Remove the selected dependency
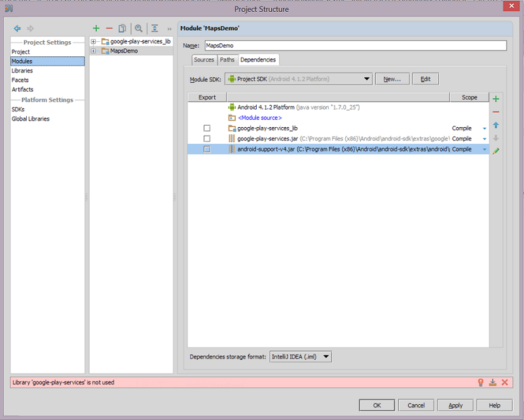This screenshot has width=524, height=420. [x=496, y=112]
